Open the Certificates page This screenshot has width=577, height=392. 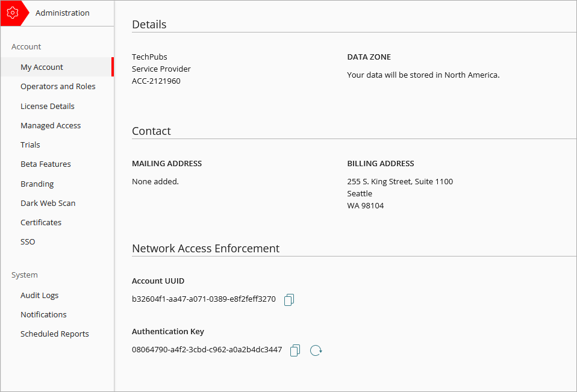pyautogui.click(x=41, y=222)
